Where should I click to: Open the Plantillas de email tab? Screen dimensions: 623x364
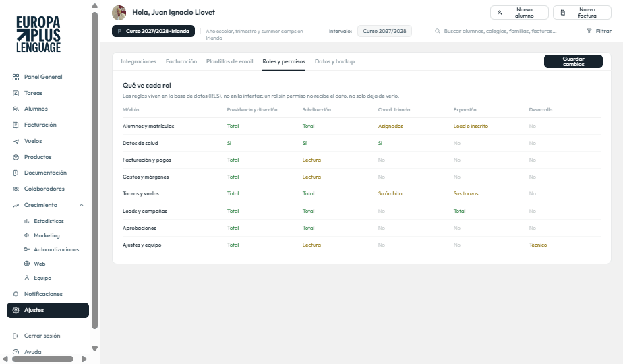[x=230, y=61]
